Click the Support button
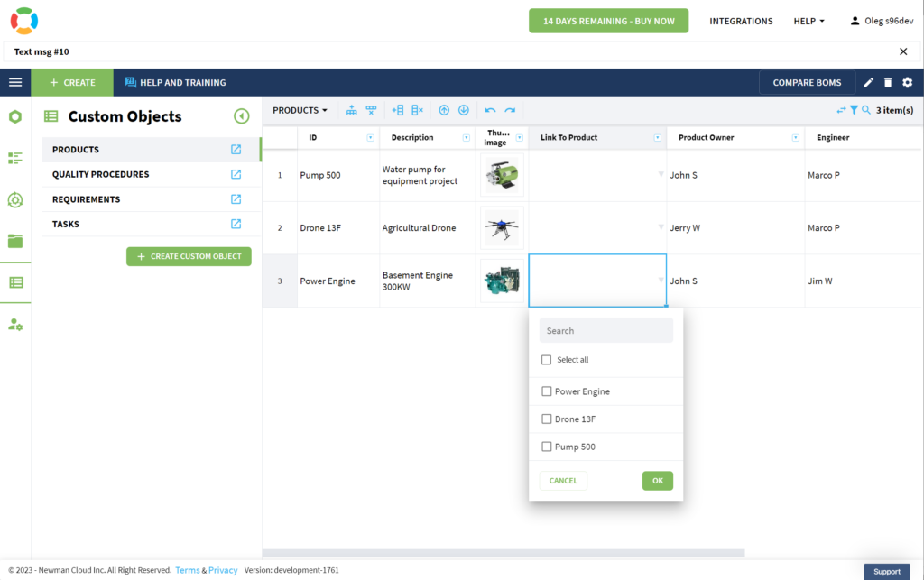The height and width of the screenshot is (580, 924). tap(887, 572)
